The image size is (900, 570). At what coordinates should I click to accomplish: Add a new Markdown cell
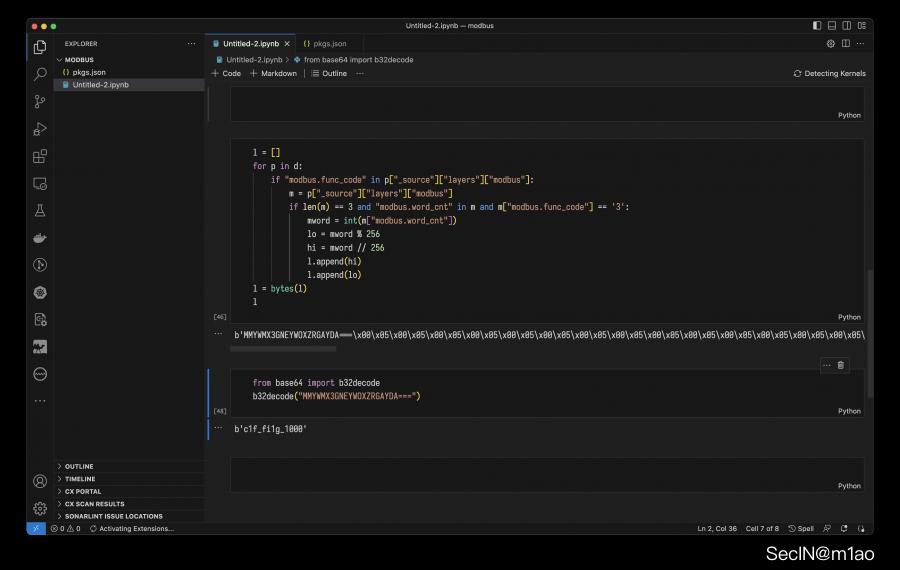273,73
